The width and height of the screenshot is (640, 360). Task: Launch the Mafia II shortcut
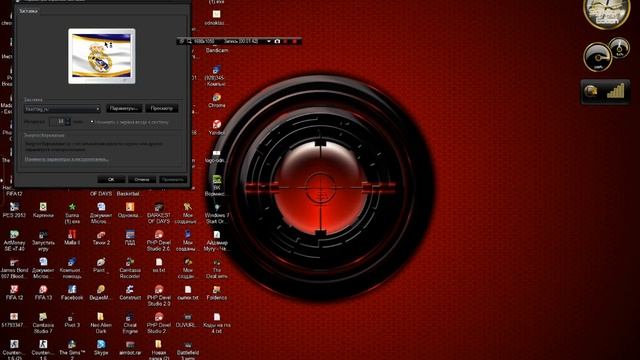(72, 237)
